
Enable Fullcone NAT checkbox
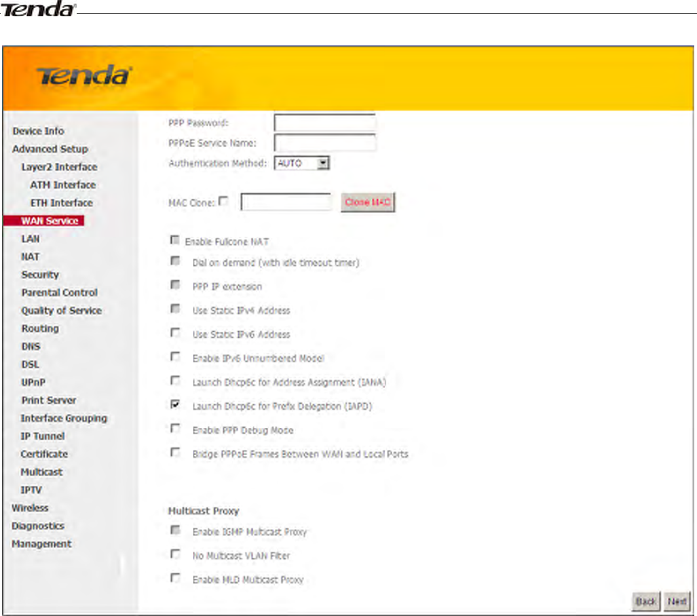[174, 240]
